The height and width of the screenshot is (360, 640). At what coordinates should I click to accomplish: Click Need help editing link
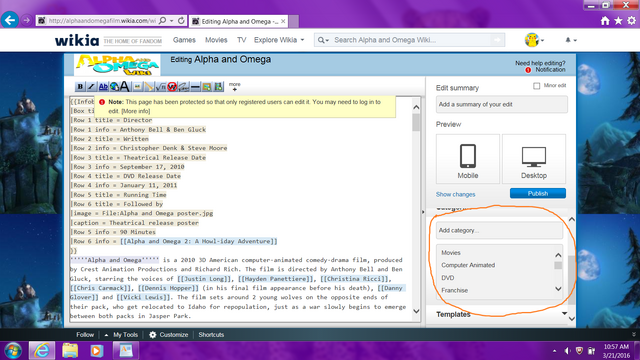click(x=540, y=63)
